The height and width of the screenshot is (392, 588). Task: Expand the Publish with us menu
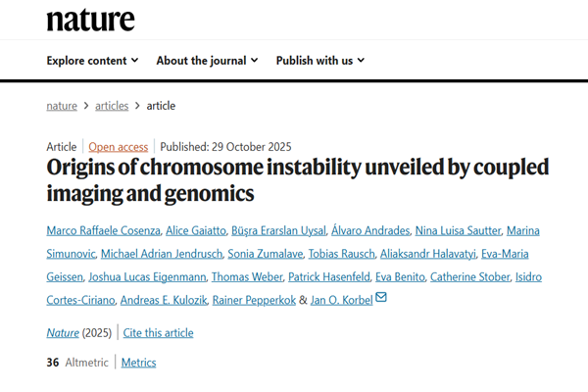click(319, 60)
